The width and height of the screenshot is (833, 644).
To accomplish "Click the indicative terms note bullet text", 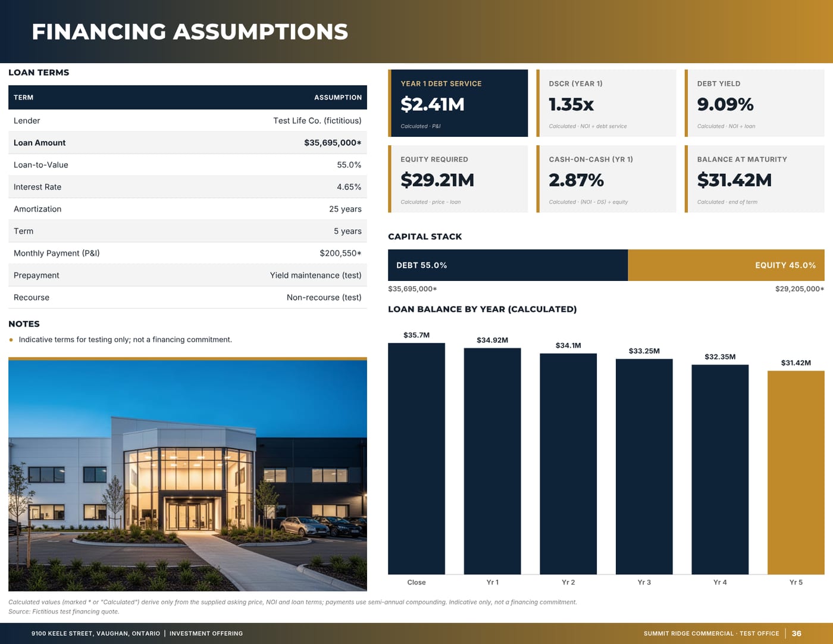I will 126,340.
